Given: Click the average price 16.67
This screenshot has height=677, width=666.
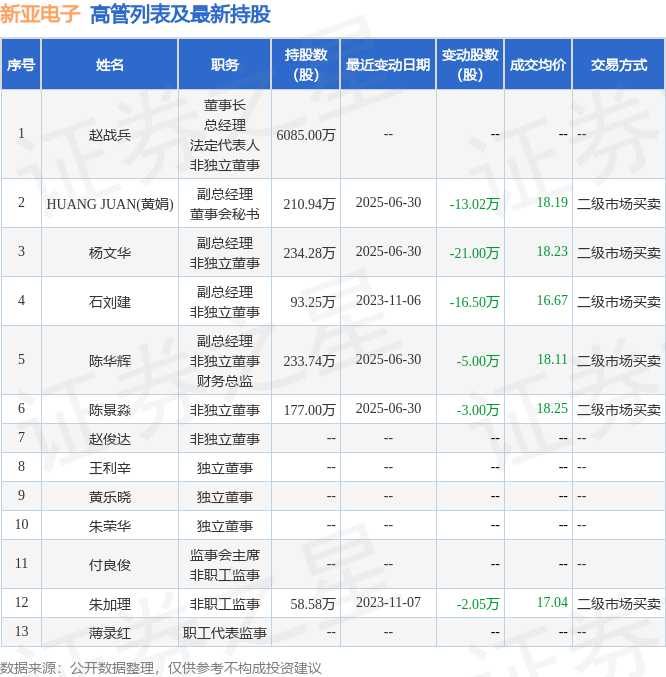Looking at the screenshot, I should [x=552, y=300].
